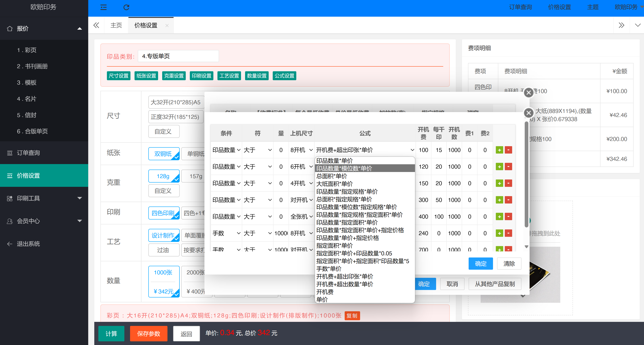Click the left double-arrow tab scroll icon
The image size is (644, 345).
[96, 25]
